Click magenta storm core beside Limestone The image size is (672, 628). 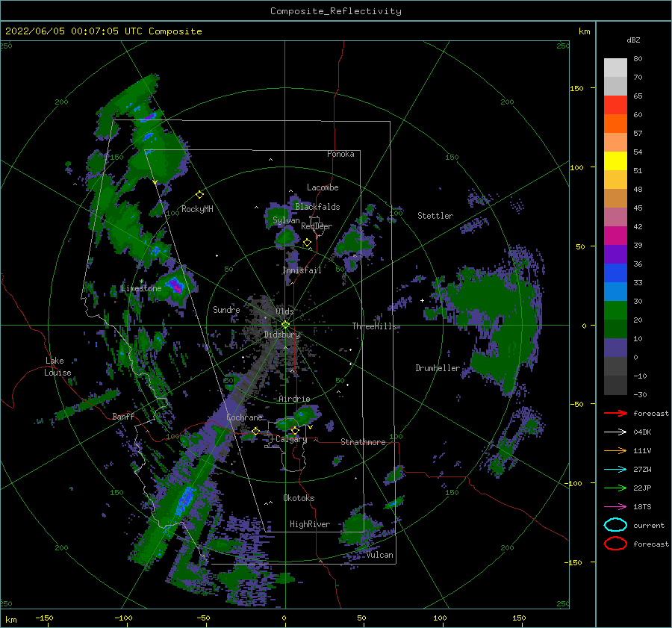(175, 285)
